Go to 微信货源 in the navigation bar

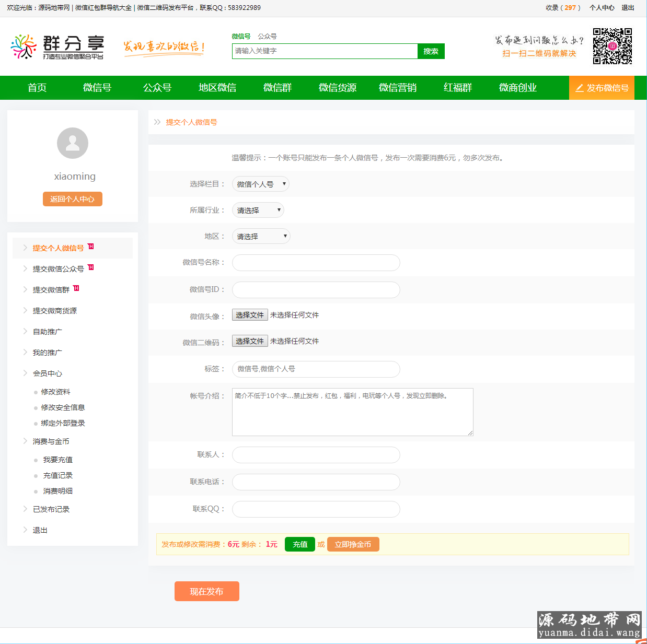point(338,88)
